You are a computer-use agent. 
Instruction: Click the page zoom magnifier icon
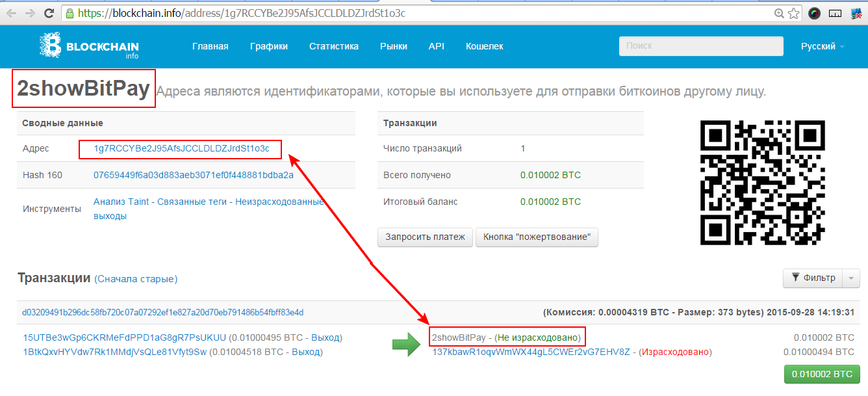point(780,11)
